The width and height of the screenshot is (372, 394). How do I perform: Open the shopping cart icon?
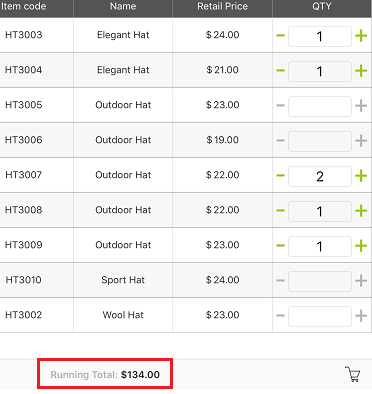(x=352, y=374)
